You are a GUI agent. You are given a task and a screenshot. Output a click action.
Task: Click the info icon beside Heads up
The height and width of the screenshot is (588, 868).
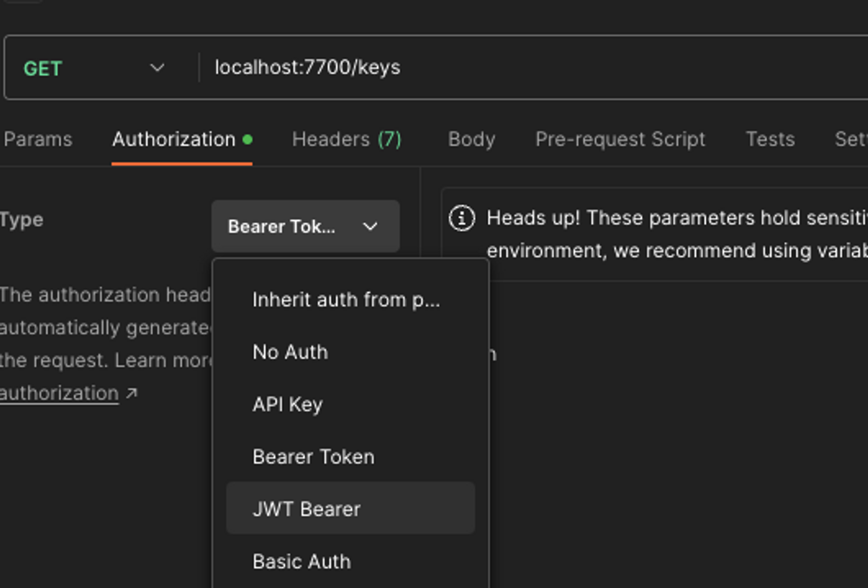tap(461, 218)
